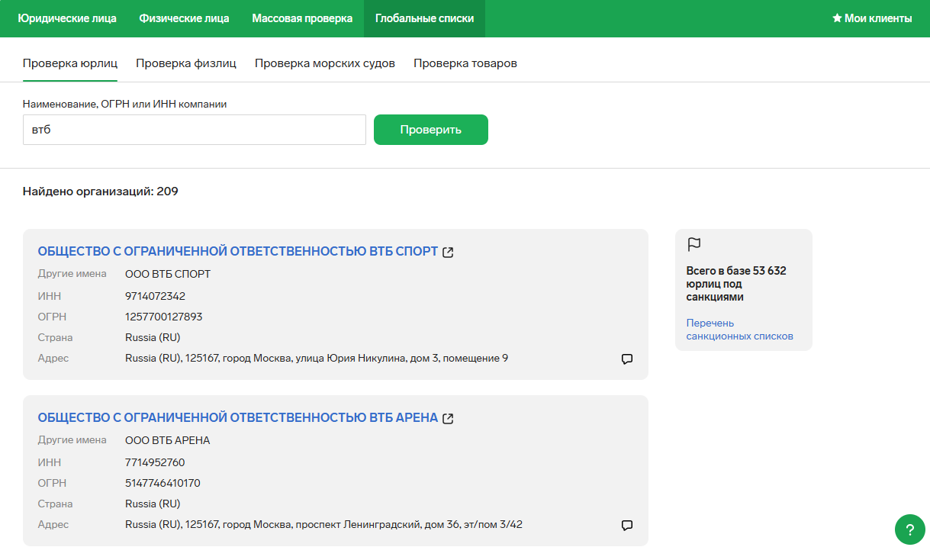Click Russia (RU) country in ВТБ СПОРТ card
This screenshot has width=930, height=560.
click(x=153, y=337)
